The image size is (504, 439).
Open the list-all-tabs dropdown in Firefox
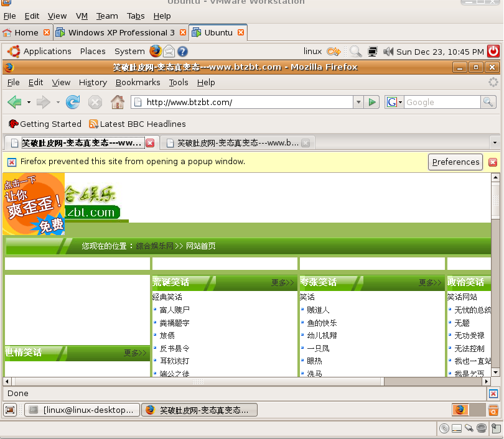point(495,142)
